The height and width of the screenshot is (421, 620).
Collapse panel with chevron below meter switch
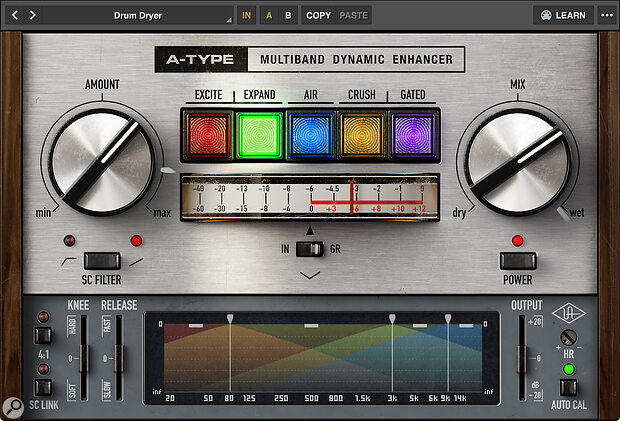pos(309,274)
